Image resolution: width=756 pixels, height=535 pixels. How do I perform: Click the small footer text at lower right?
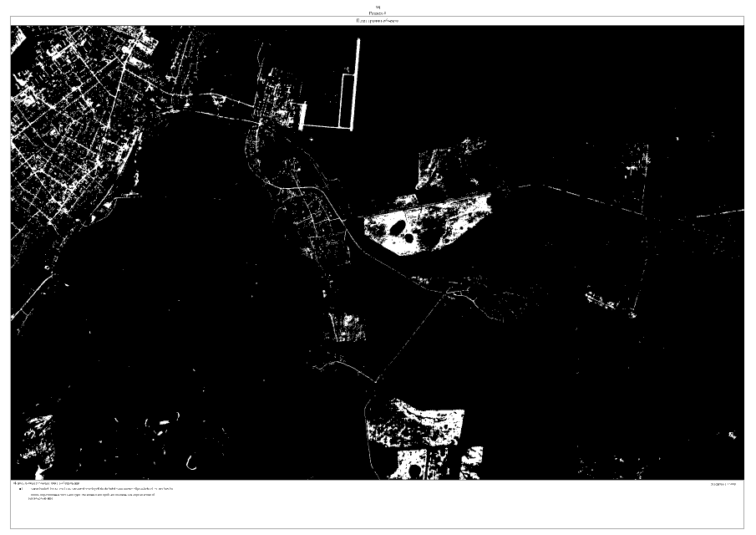click(x=724, y=484)
